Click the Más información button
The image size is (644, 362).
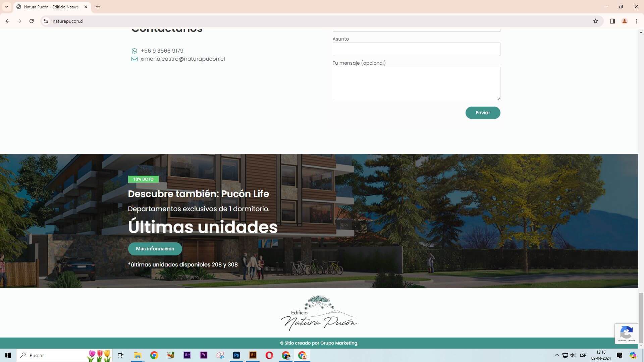coord(155,249)
